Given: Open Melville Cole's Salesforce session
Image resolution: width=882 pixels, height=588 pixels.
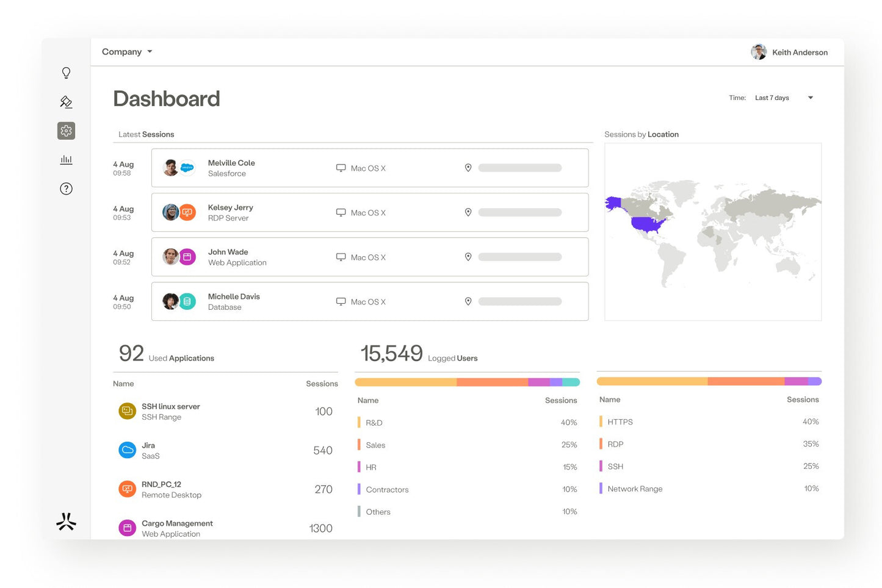Looking at the screenshot, I should [369, 168].
